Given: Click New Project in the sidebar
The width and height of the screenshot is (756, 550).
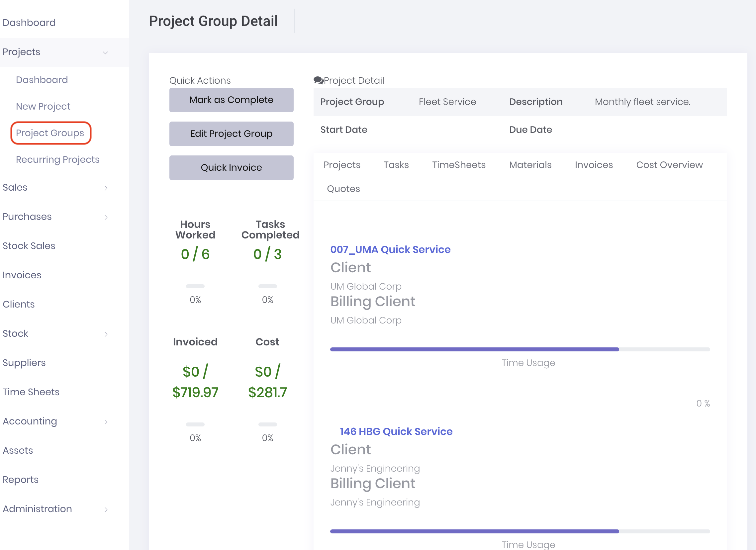Looking at the screenshot, I should tap(43, 106).
